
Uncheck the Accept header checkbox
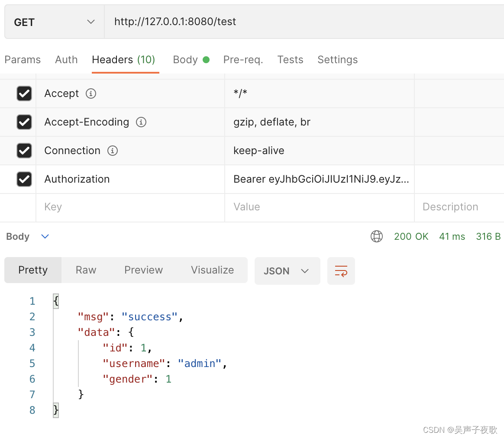click(24, 93)
